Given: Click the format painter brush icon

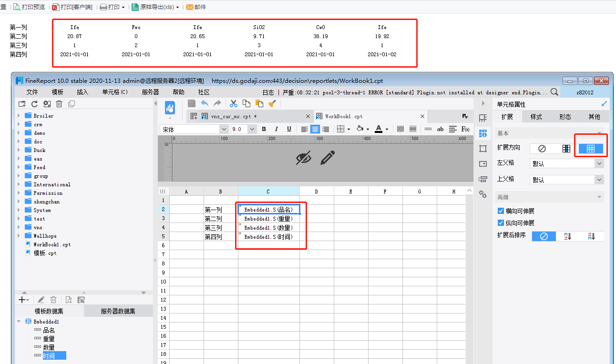Looking at the screenshot, I should (272, 103).
